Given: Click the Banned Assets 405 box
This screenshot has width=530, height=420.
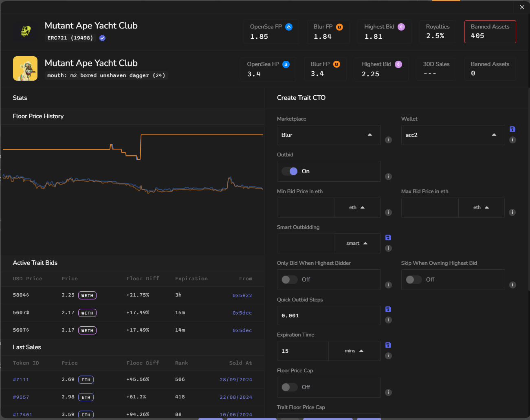Looking at the screenshot, I should [490, 32].
